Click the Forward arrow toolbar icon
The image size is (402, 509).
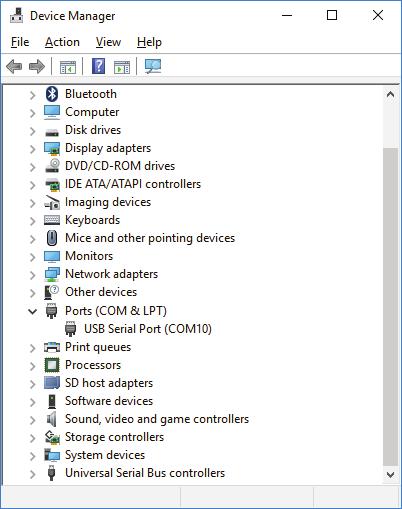click(x=37, y=66)
